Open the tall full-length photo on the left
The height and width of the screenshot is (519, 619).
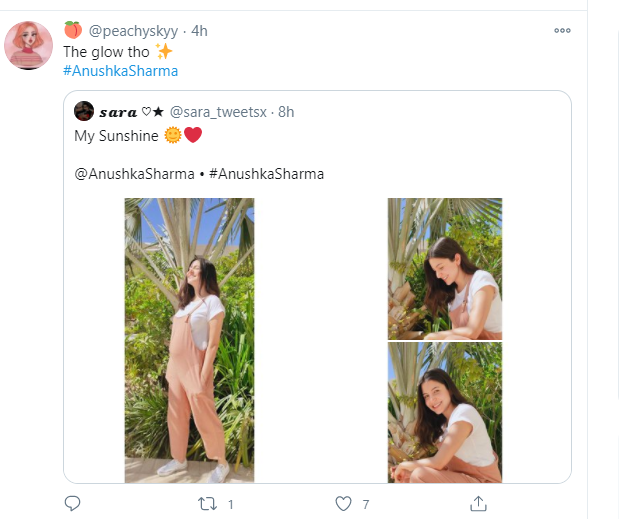point(189,340)
